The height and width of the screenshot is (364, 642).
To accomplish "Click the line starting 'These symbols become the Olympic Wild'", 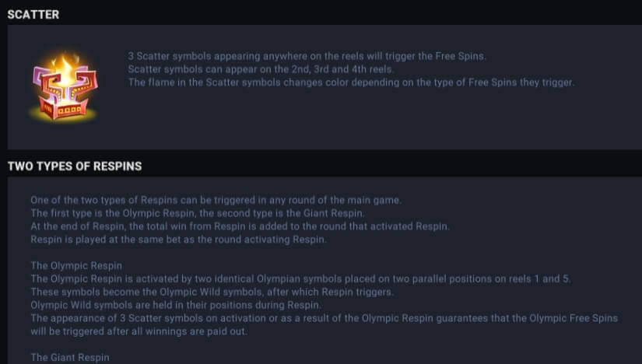I will point(212,292).
